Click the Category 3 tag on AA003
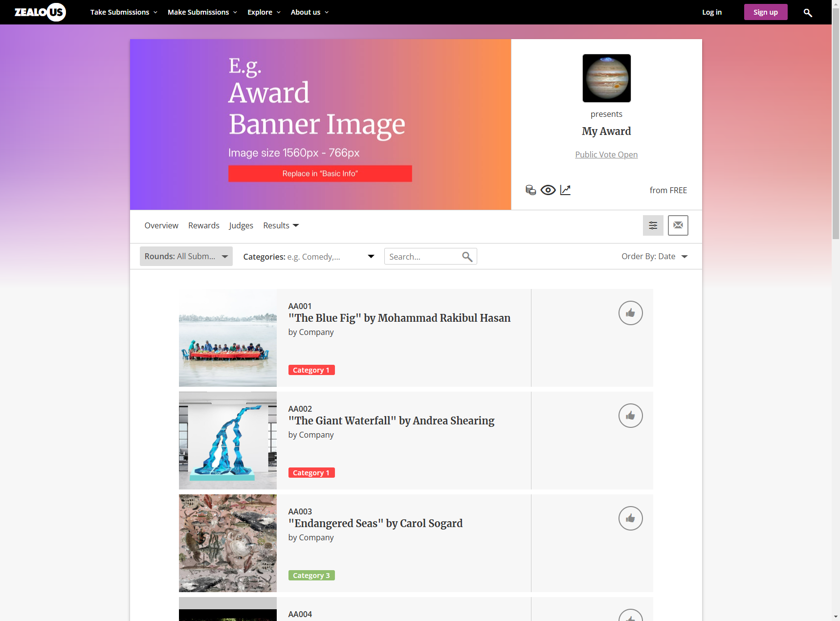Viewport: 840px width, 621px height. coord(311,576)
